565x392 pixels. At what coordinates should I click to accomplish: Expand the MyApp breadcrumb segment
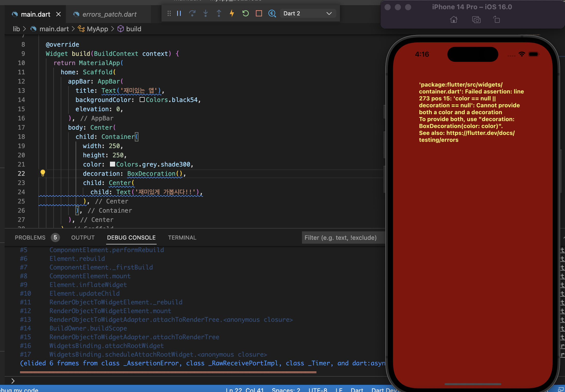(97, 29)
